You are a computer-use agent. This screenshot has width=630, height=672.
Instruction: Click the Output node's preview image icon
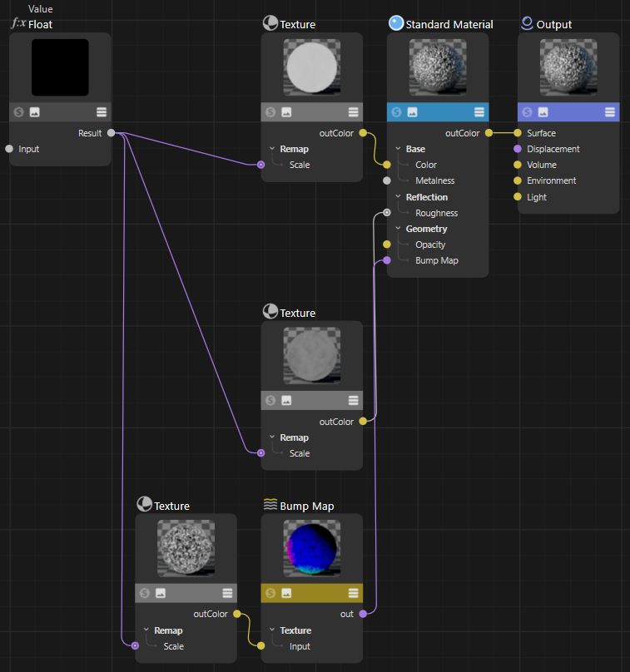(x=543, y=112)
